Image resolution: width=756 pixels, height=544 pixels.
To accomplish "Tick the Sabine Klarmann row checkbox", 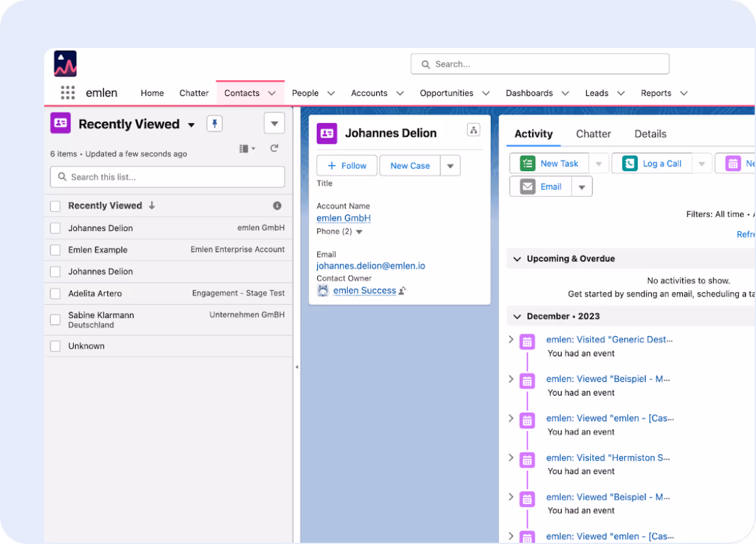I will pos(56,319).
